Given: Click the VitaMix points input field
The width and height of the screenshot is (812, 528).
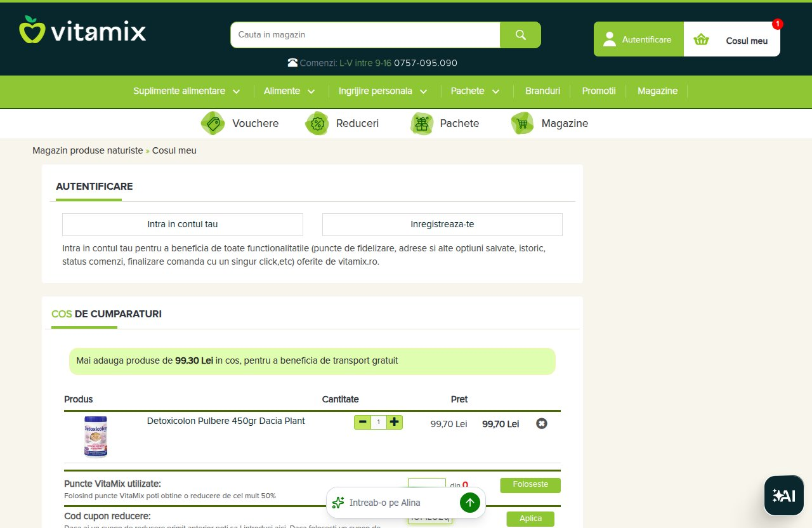Looking at the screenshot, I should [427, 484].
